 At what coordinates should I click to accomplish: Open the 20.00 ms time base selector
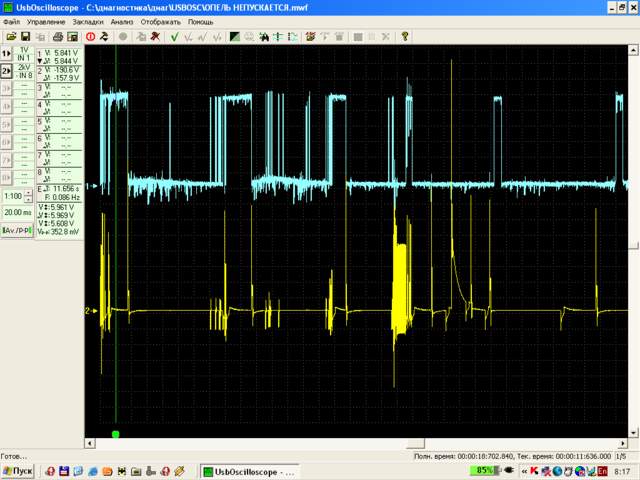click(18, 212)
